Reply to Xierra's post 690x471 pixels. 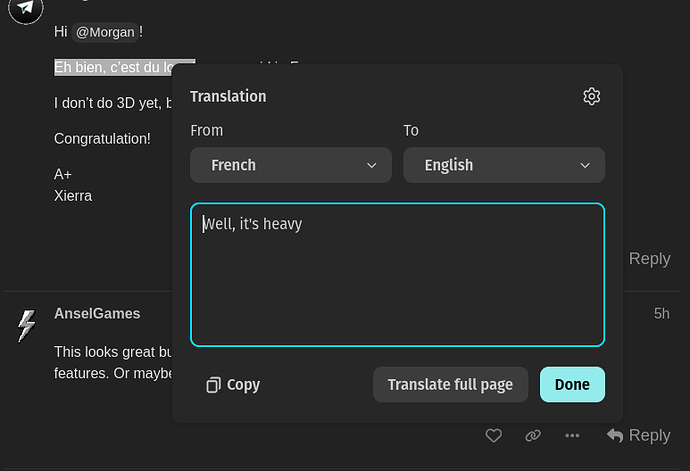coord(649,259)
